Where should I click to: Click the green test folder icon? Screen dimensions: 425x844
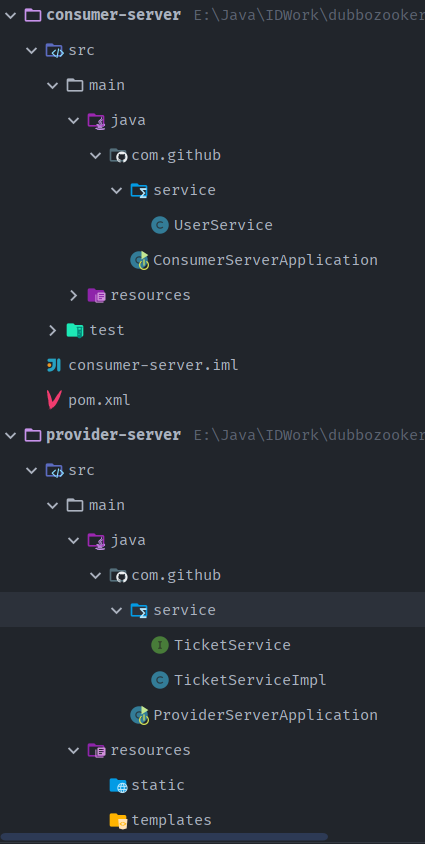(75, 330)
